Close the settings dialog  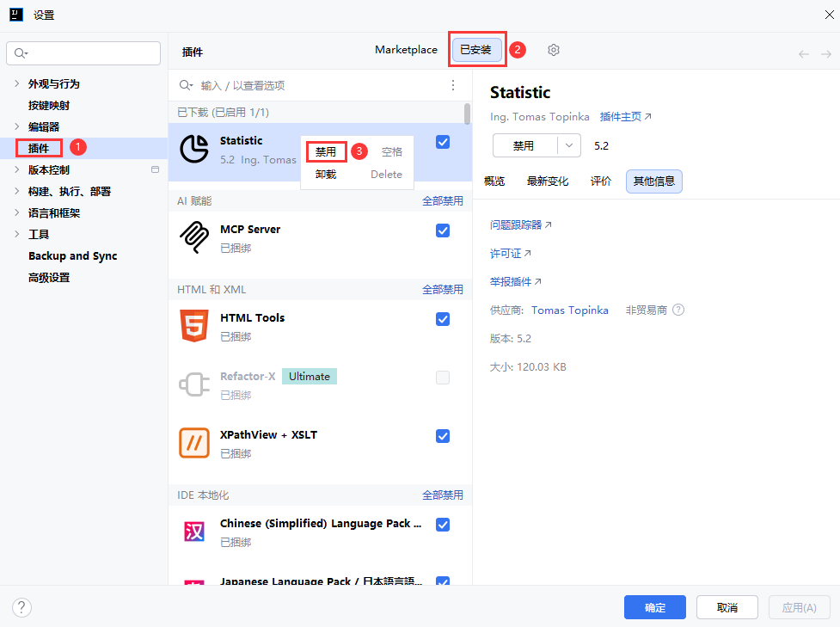830,15
